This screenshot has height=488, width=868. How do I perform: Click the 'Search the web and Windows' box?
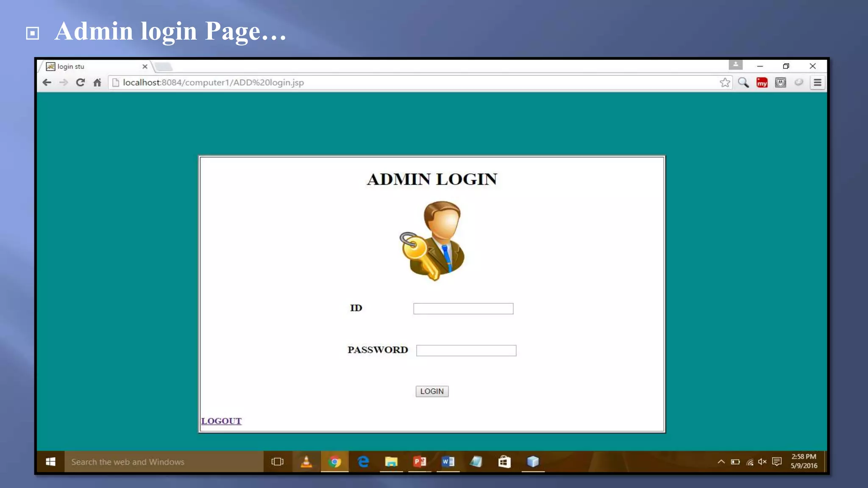tap(164, 462)
